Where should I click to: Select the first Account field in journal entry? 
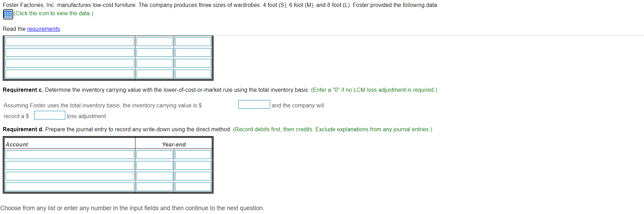[70, 154]
